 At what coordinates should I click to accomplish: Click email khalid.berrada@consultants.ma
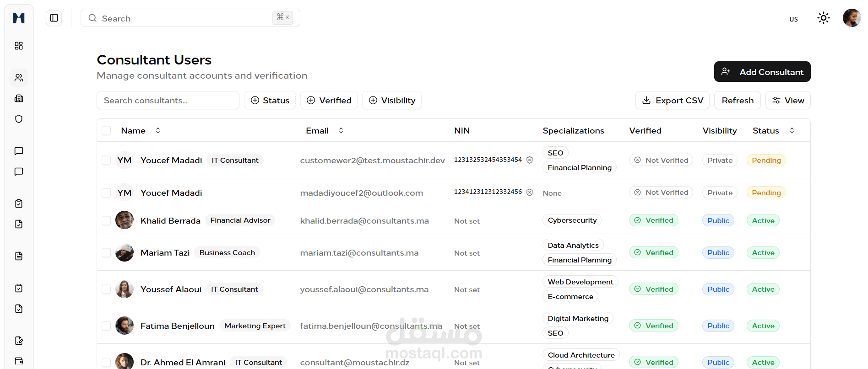click(x=364, y=220)
